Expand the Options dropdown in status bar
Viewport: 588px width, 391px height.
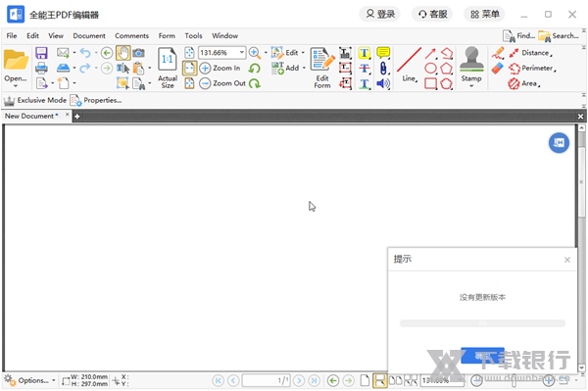(54, 380)
